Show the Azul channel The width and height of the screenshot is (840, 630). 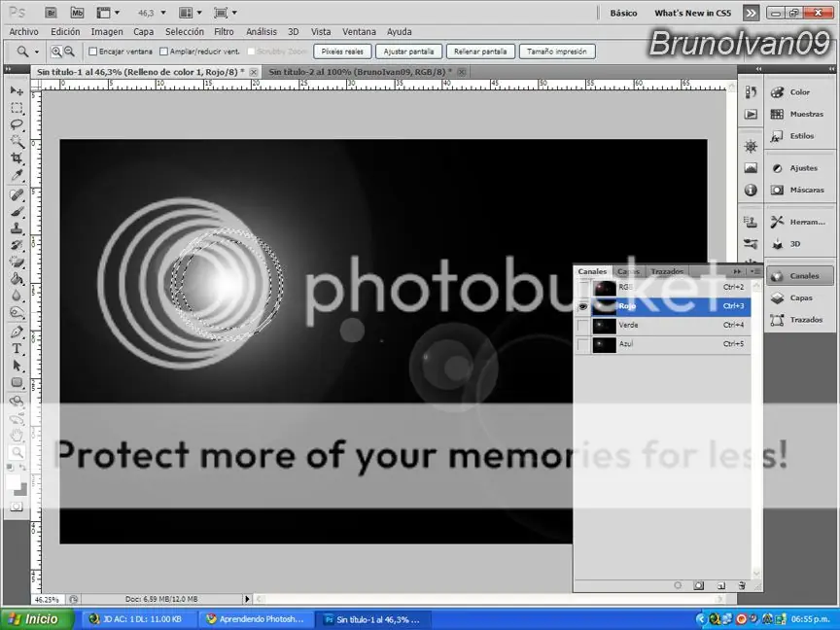[583, 344]
